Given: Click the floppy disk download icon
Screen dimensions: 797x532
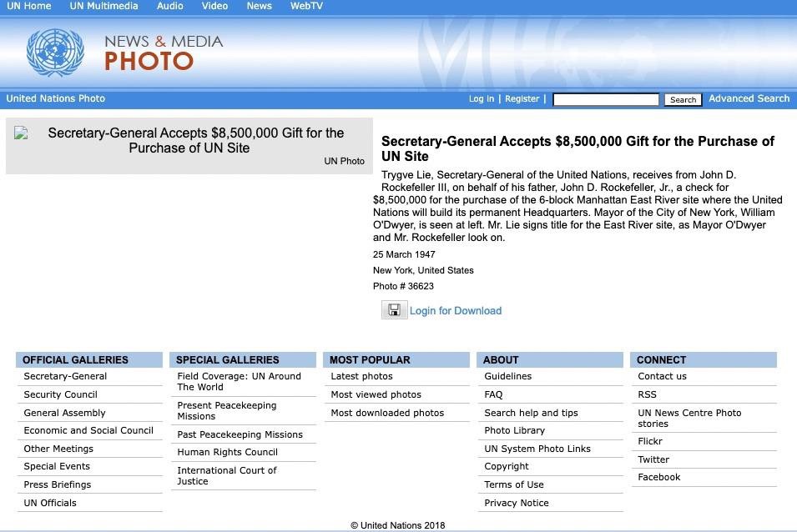Looking at the screenshot, I should [394, 310].
